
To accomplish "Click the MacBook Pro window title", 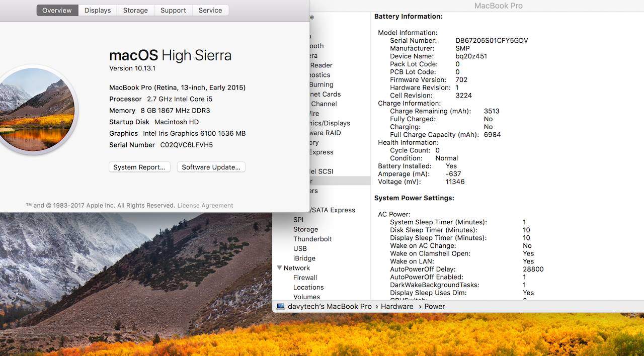I will coord(498,6).
